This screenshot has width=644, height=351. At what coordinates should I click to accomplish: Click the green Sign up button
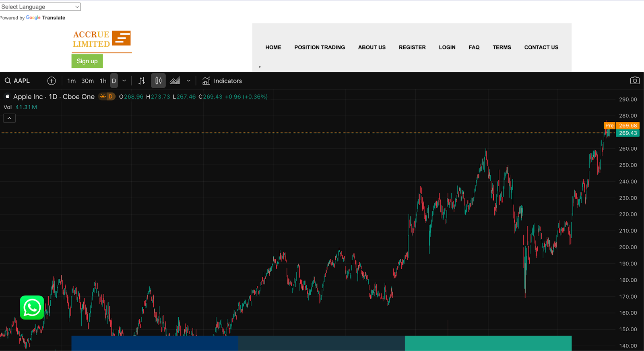tap(87, 61)
